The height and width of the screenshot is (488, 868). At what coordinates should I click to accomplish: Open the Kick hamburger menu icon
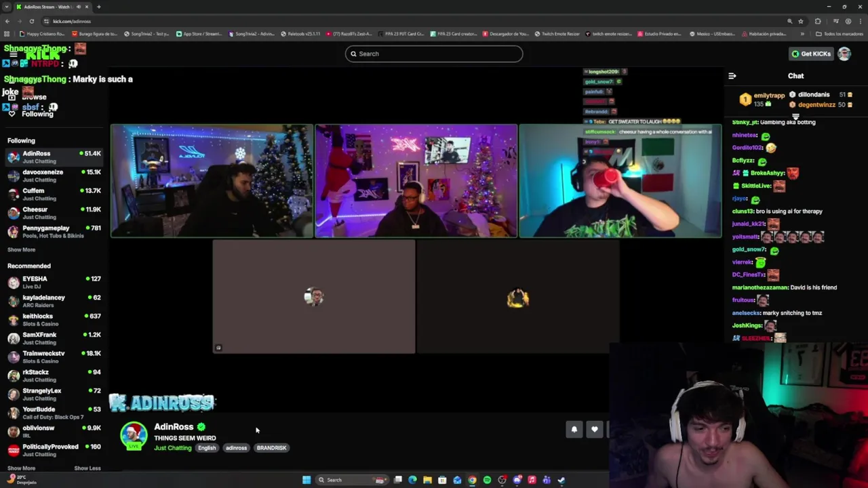pyautogui.click(x=13, y=54)
